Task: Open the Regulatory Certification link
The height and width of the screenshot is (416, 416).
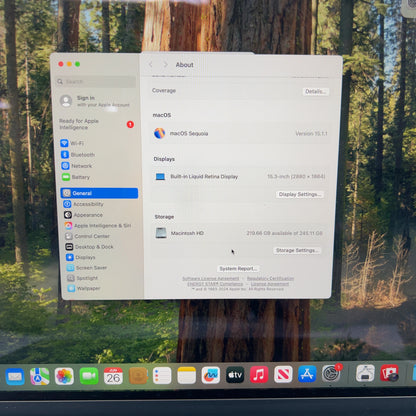Action: coord(270,278)
